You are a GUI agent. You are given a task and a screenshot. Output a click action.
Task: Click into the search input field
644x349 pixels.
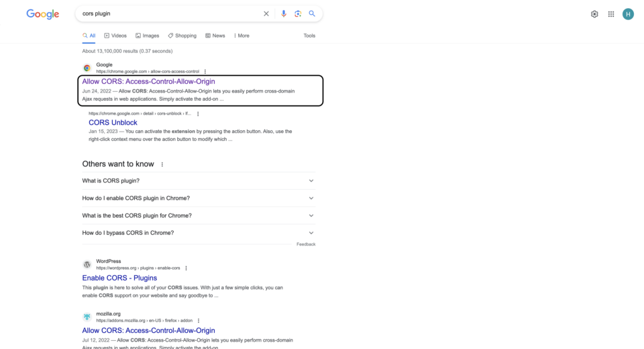tap(168, 13)
